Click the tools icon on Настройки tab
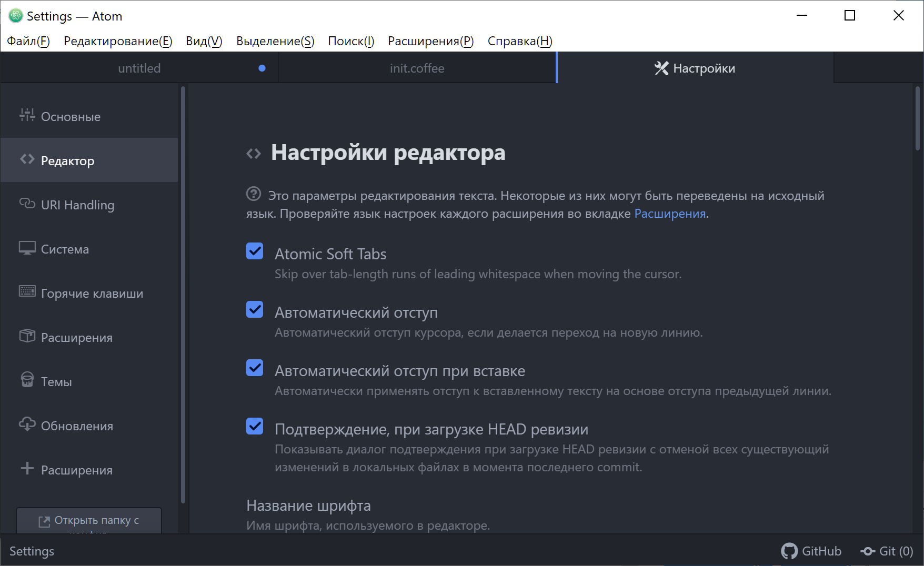Image resolution: width=924 pixels, height=566 pixels. pos(661,68)
